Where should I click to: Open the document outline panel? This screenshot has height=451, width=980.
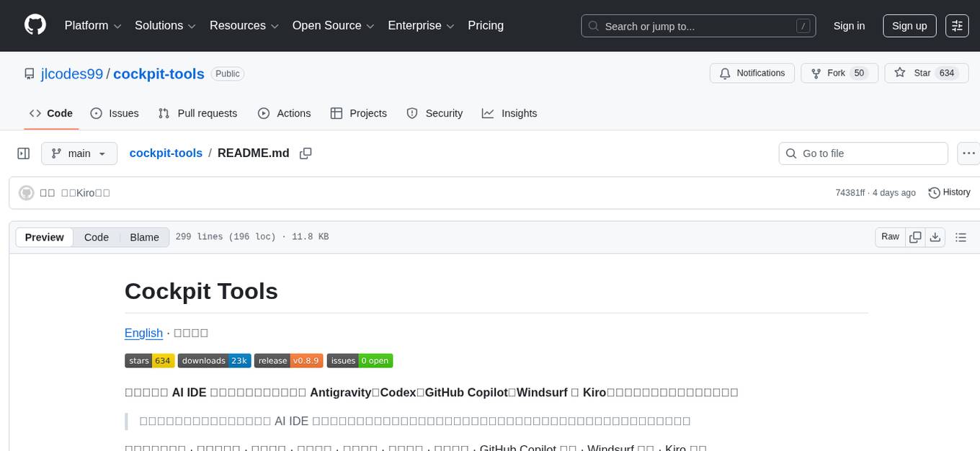pos(960,237)
